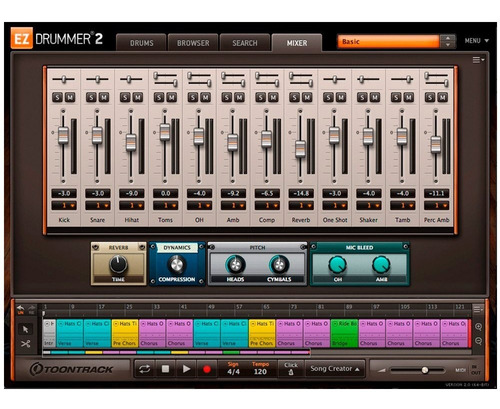Screen dimensions: 500x409
Task: Solo the Toms channel
Action: coord(159,97)
